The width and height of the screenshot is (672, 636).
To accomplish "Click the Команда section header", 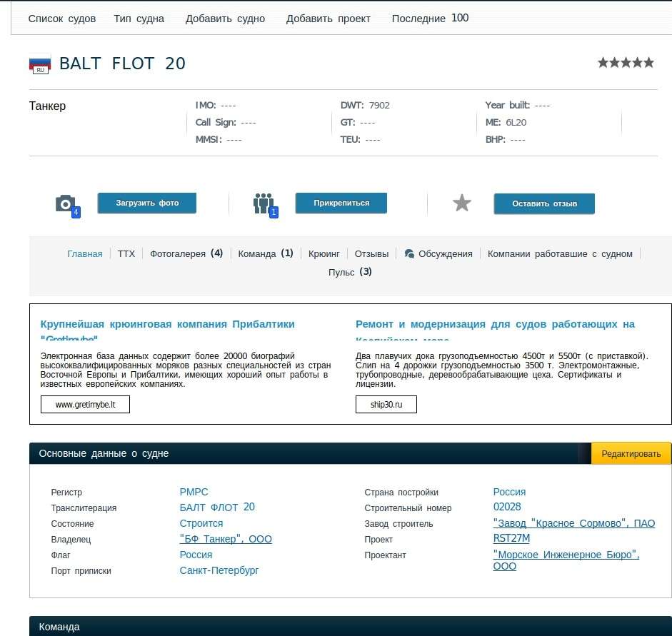I will pyautogui.click(x=59, y=627).
